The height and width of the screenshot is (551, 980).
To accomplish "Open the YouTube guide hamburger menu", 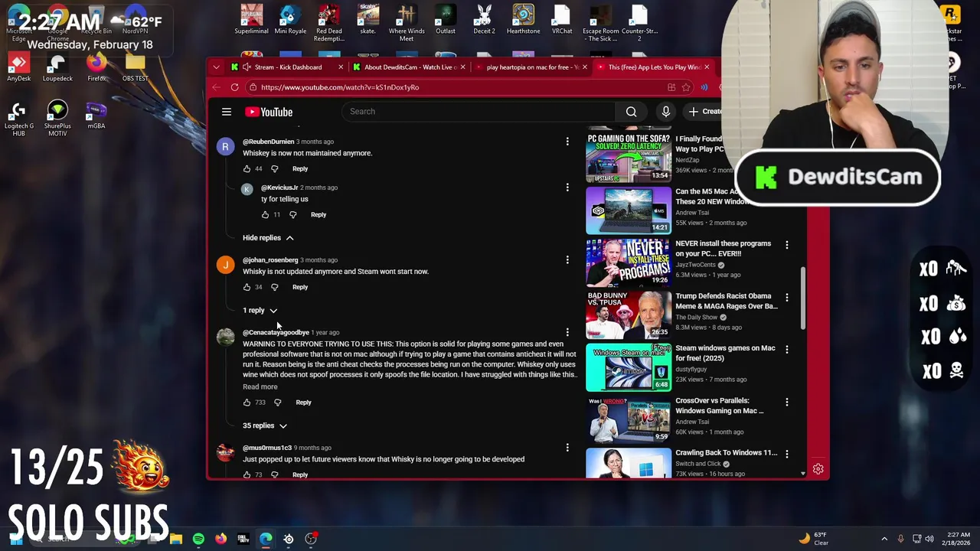I will point(227,112).
